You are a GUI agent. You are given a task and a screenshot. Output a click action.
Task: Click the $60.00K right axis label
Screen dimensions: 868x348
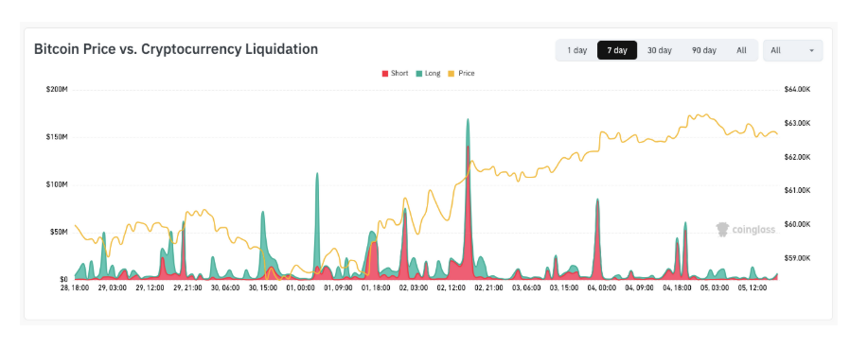tap(797, 225)
